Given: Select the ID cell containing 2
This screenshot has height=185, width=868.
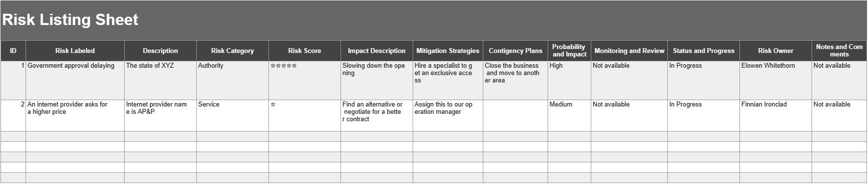Looking at the screenshot, I should [13, 115].
